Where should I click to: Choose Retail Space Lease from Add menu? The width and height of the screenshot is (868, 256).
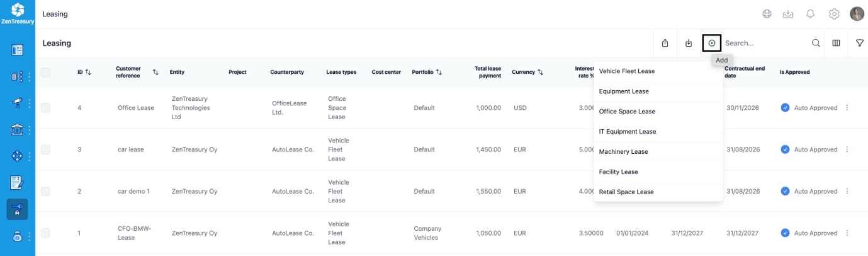click(x=658, y=192)
